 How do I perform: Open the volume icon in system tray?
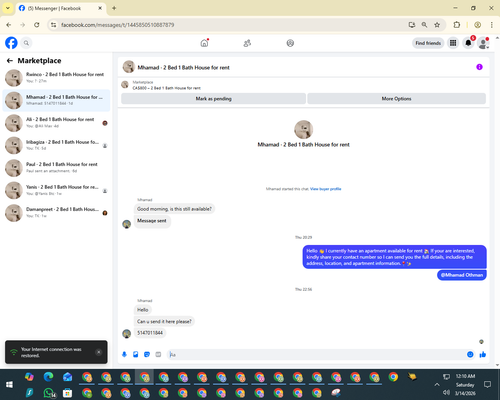coord(446,392)
